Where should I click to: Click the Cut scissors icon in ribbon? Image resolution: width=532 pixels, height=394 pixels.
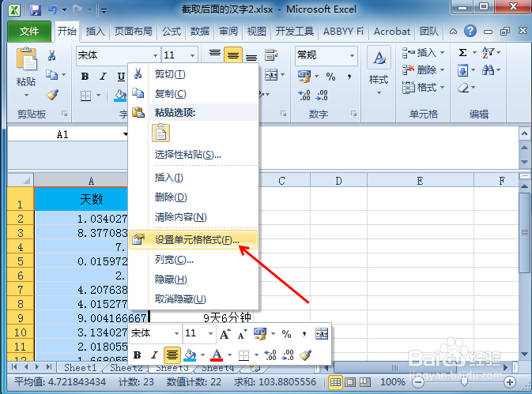(x=51, y=55)
